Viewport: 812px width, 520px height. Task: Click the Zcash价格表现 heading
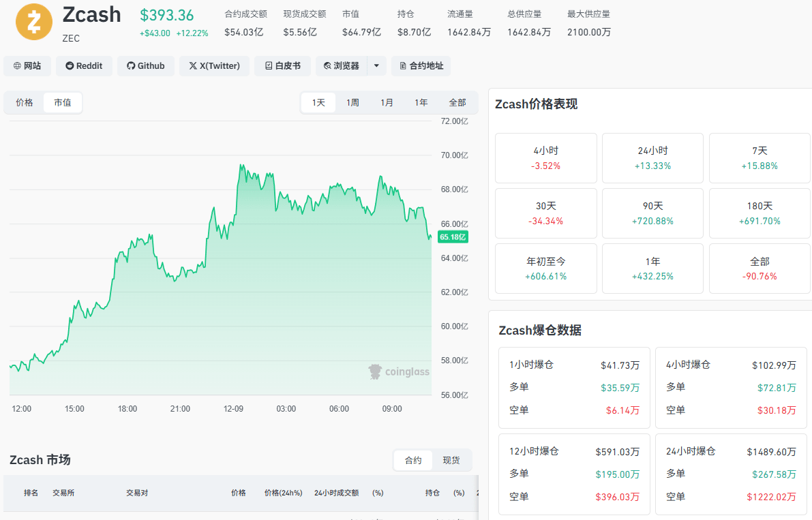tap(536, 104)
